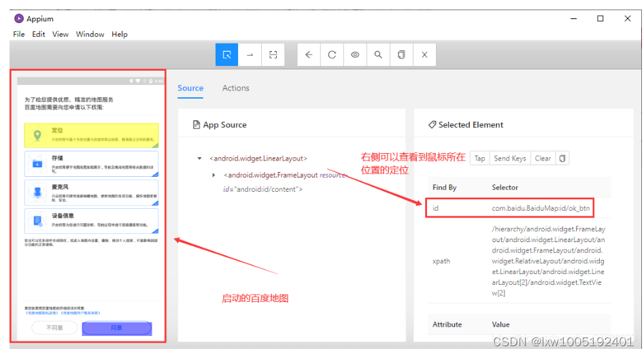Screen dimensions: 644x353
Task: Click the blue 同意 button in device screenshot
Action: [117, 328]
